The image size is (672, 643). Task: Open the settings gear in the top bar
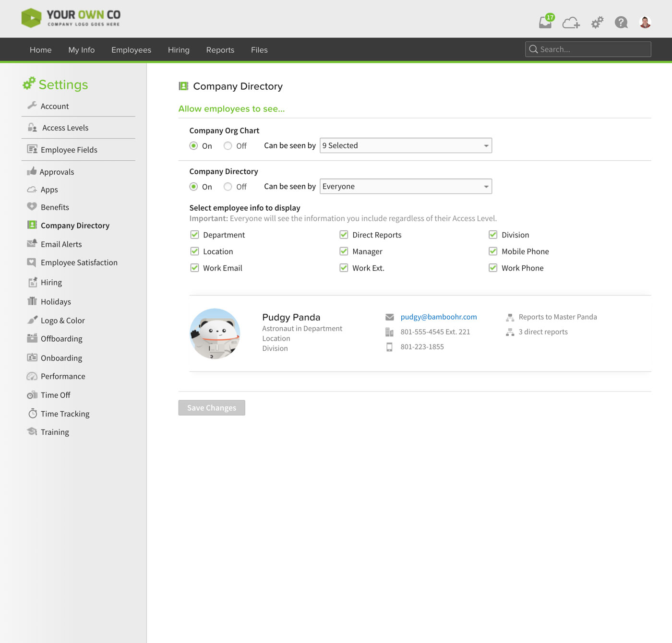pos(597,22)
